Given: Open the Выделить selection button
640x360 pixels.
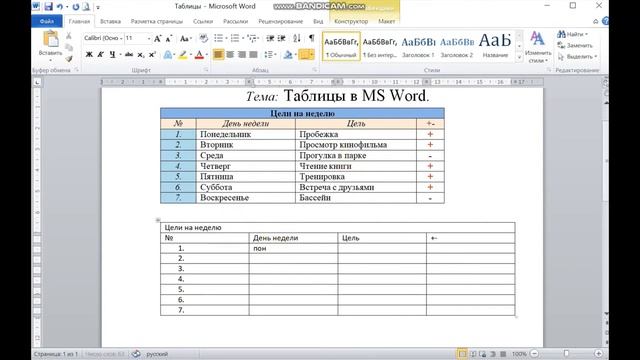Looking at the screenshot, I should [577, 56].
